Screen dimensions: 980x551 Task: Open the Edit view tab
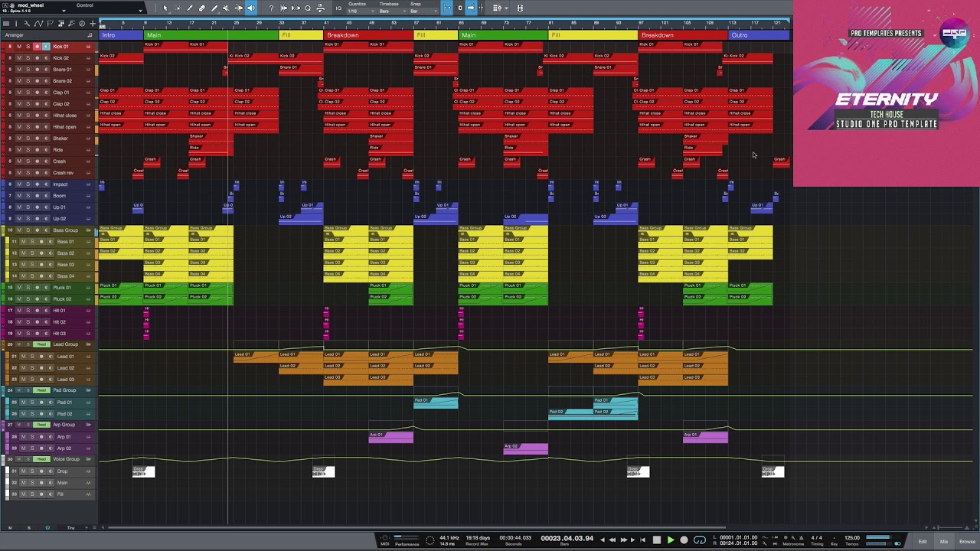pos(922,542)
